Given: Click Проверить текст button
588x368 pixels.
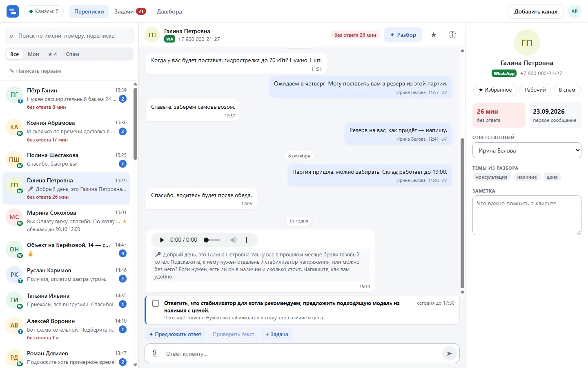Looking at the screenshot, I should 234,334.
